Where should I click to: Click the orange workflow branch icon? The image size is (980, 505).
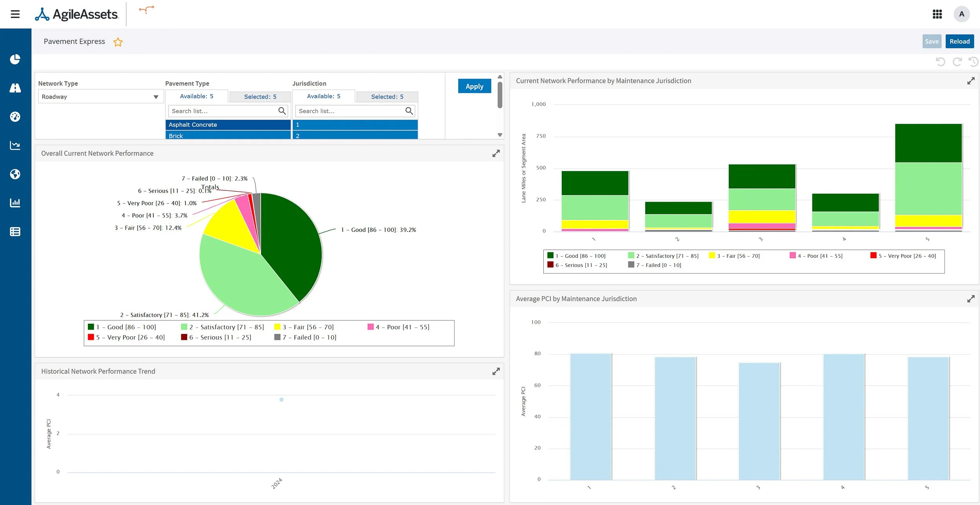click(147, 9)
